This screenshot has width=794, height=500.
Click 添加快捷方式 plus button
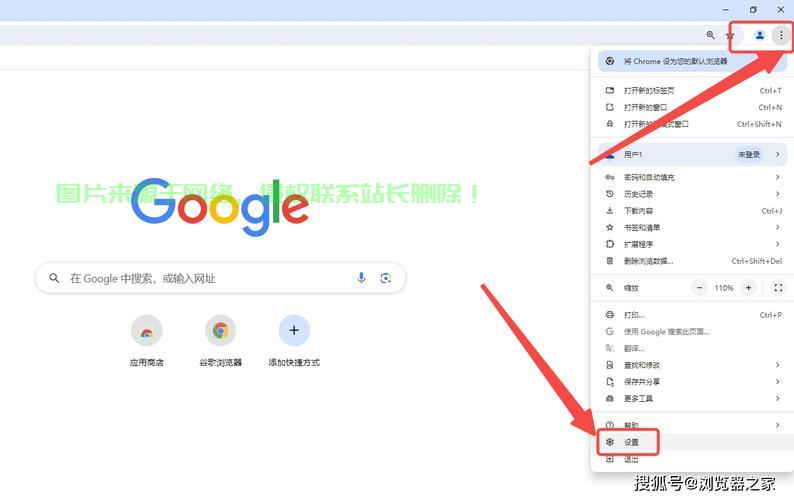click(294, 331)
